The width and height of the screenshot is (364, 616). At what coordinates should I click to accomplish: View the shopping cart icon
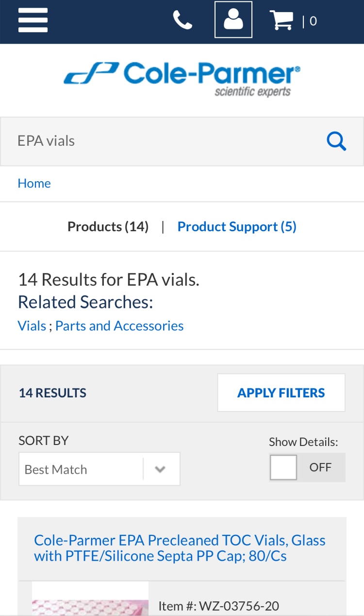281,20
